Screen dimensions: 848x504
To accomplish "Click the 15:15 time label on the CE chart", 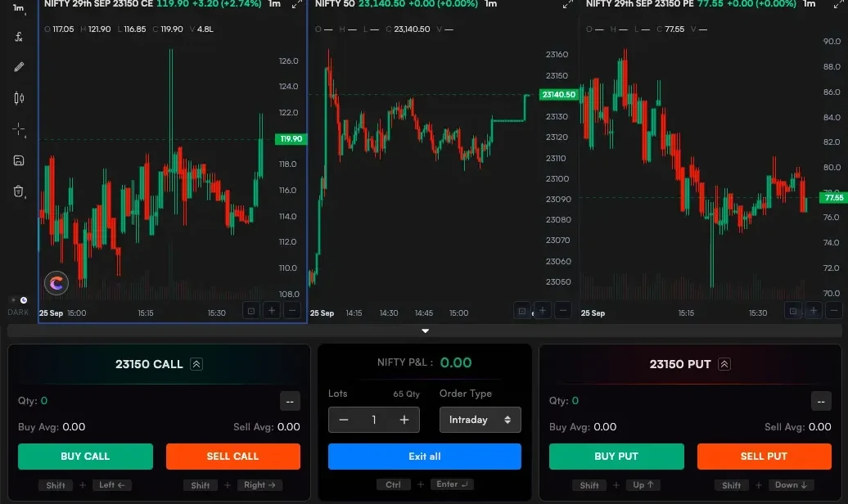I will (146, 313).
